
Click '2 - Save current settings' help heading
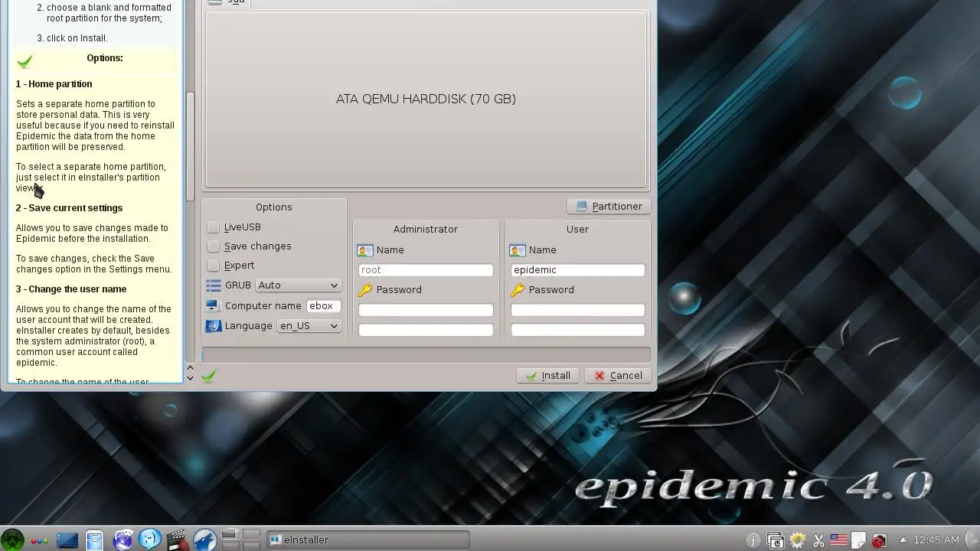(69, 208)
